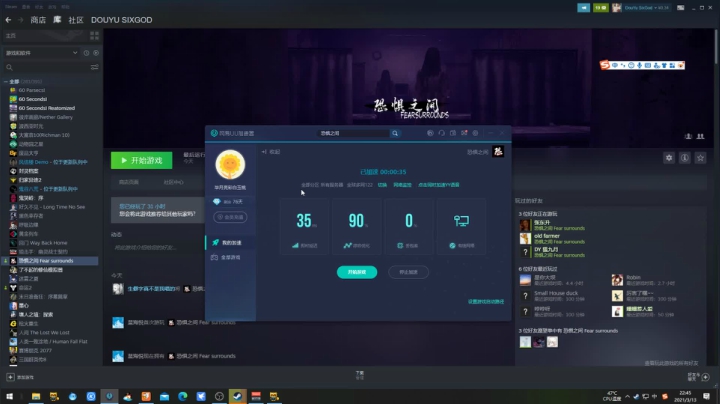This screenshot has width=720, height=404.
Task: Open Steam friends and chat icon at bottom right
Action: [706, 377]
